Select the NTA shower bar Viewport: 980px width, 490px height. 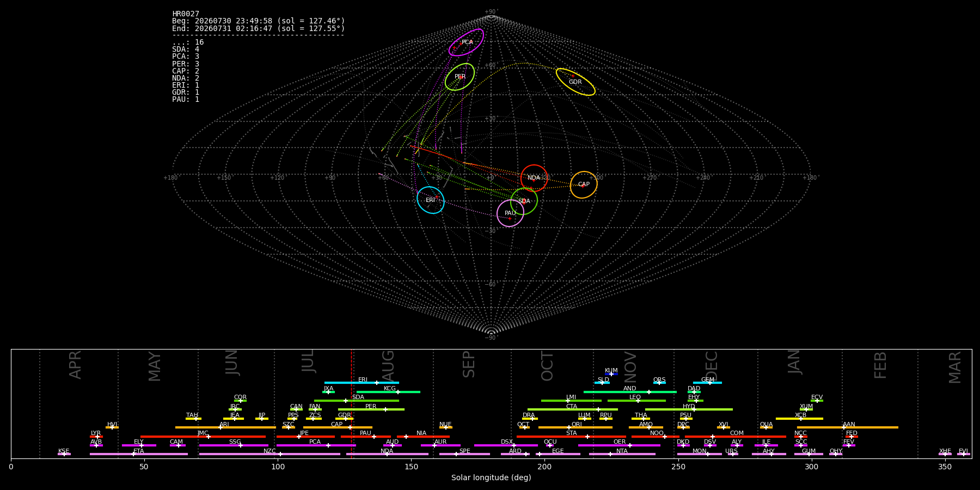622,454
